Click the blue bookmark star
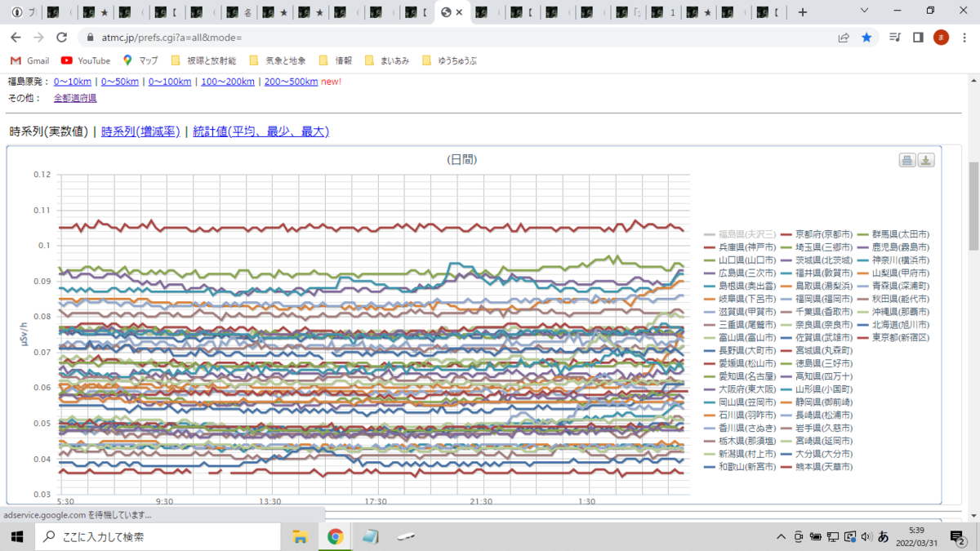Image resolution: width=980 pixels, height=551 pixels. click(866, 38)
